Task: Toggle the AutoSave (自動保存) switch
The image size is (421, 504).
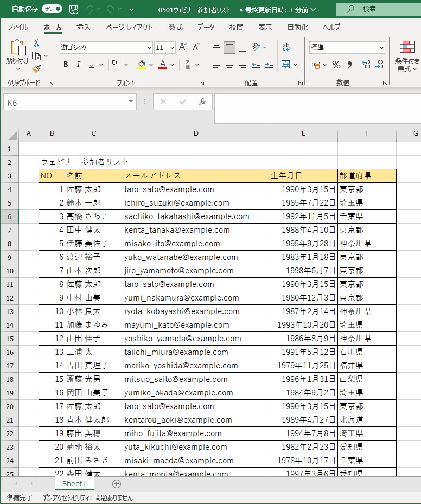Action: point(52,9)
